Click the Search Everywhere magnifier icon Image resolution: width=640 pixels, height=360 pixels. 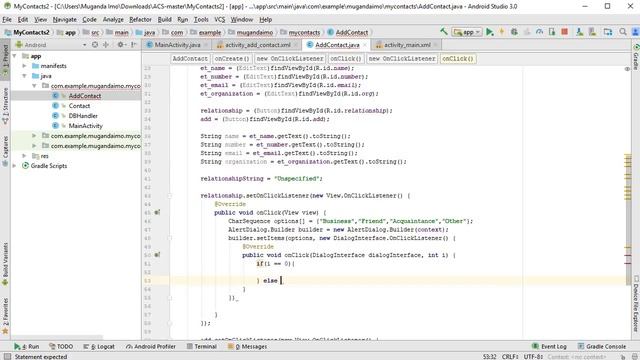[623, 32]
